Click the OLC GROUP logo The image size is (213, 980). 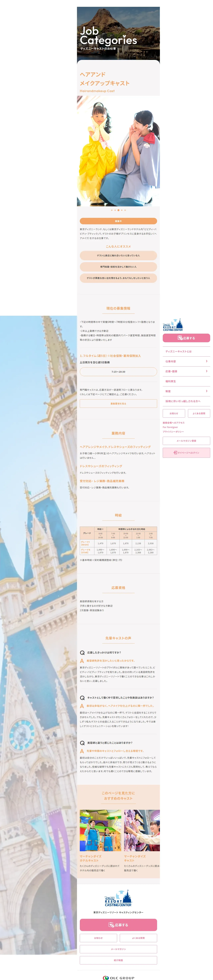(x=118, y=977)
